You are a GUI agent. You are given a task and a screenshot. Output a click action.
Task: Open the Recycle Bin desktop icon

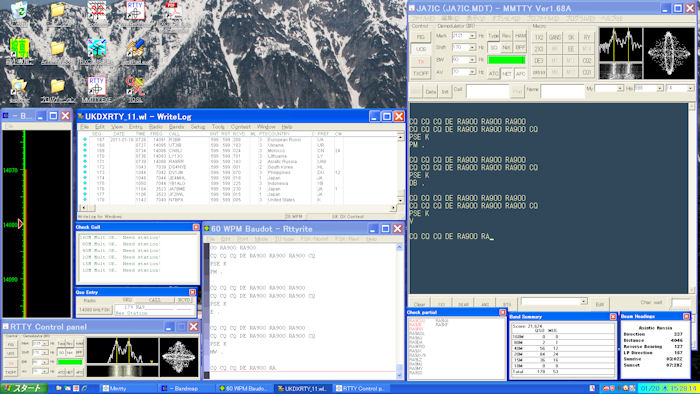[x=19, y=11]
